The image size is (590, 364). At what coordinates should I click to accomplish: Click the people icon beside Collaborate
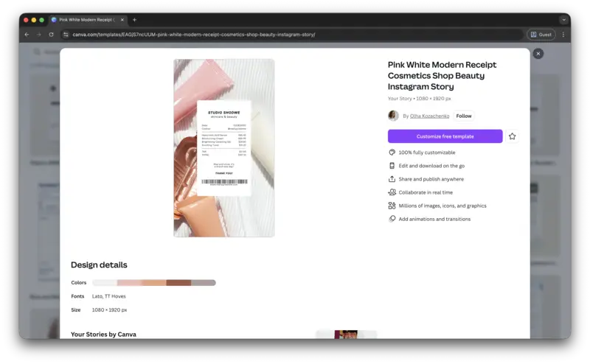[x=392, y=192]
